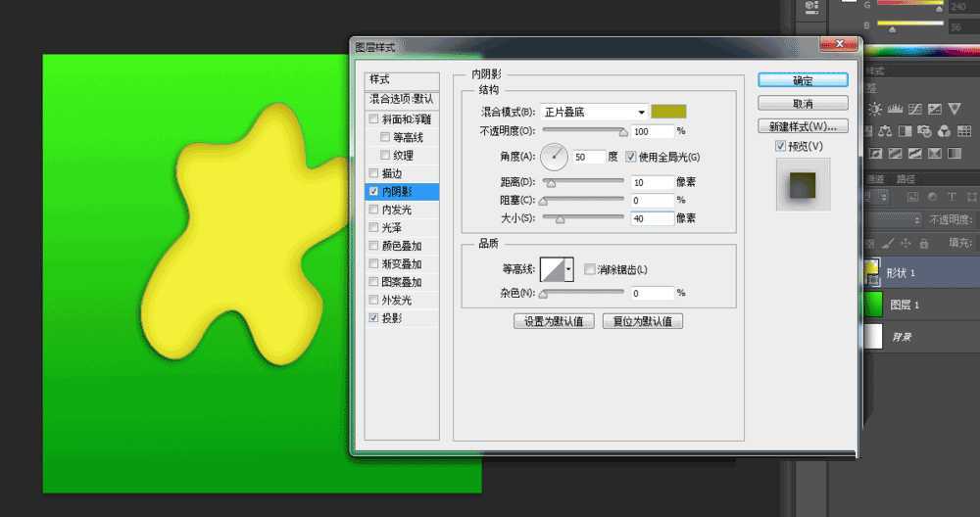Click the 距离 slider track
The height and width of the screenshot is (517, 980).
tap(583, 182)
